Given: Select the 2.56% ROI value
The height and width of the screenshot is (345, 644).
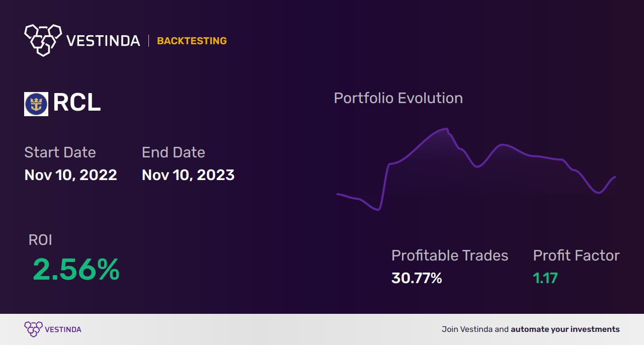Looking at the screenshot, I should 76,269.
